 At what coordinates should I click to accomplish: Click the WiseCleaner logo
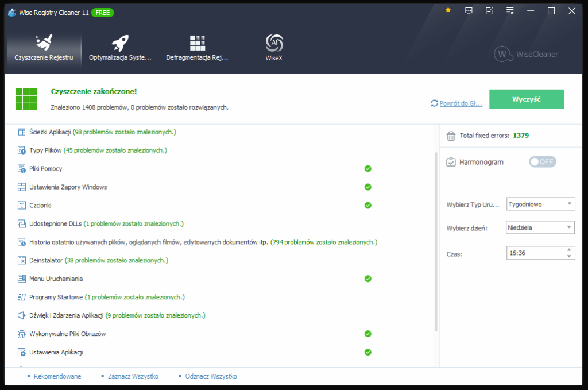tap(526, 54)
